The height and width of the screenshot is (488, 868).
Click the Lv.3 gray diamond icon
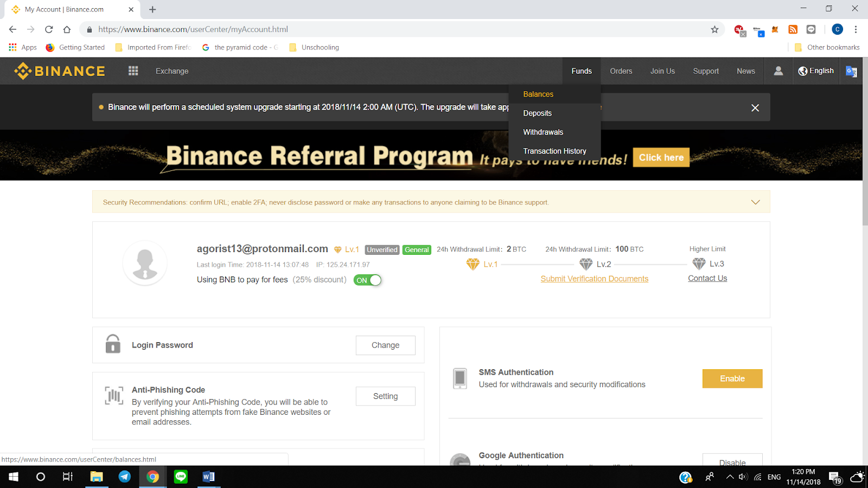point(699,264)
